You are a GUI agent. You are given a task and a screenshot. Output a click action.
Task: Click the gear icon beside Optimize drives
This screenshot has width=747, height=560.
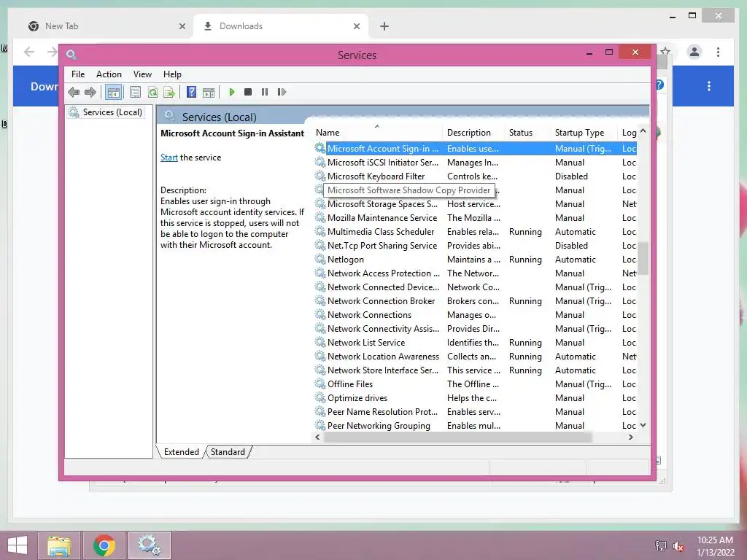320,397
